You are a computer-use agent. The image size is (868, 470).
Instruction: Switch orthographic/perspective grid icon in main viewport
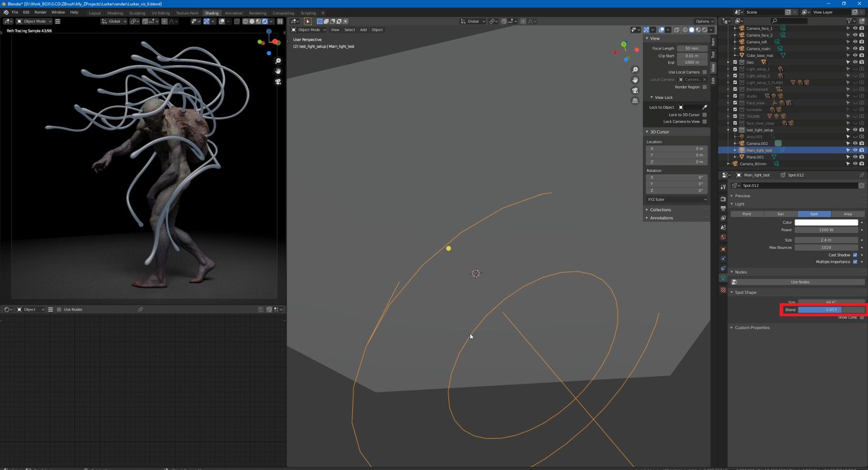pos(635,101)
